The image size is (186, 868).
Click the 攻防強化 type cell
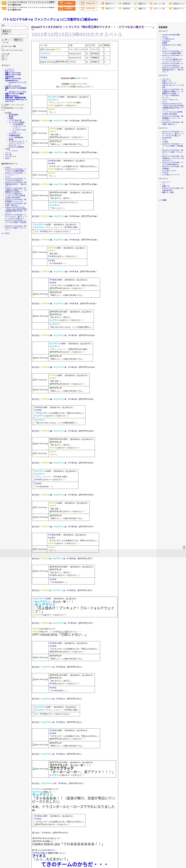pyautogui.click(x=94, y=62)
